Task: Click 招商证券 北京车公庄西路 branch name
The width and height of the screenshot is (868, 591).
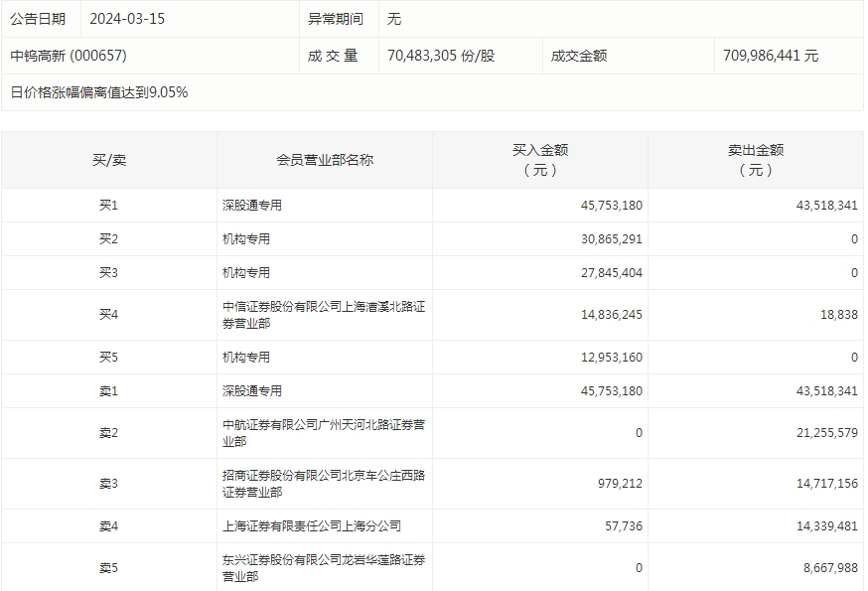Action: pos(324,484)
